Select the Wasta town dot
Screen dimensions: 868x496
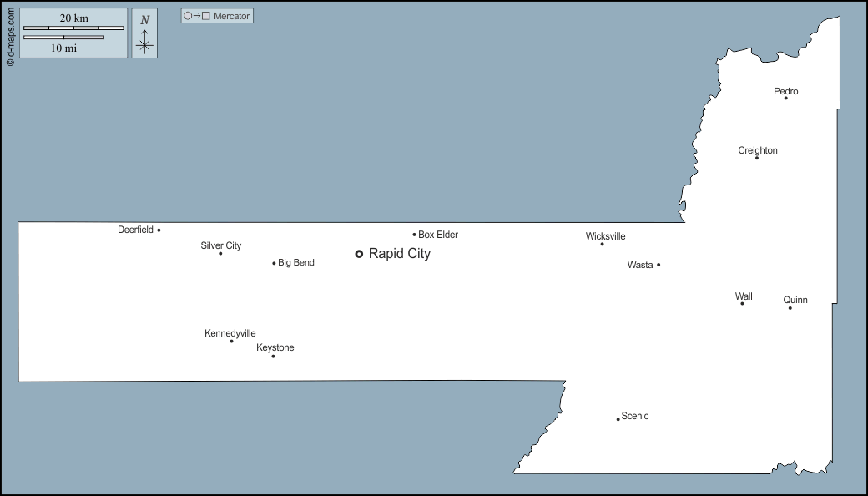click(x=659, y=265)
